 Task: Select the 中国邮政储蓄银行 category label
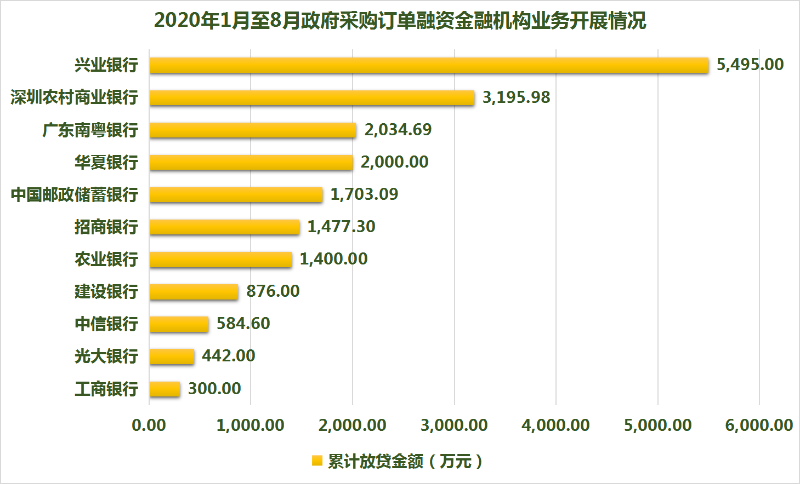(x=74, y=194)
